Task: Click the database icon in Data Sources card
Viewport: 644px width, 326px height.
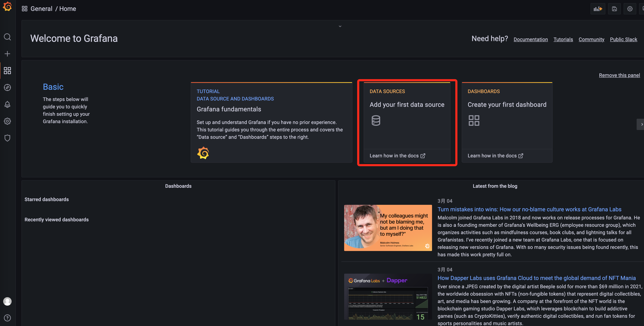Action: click(376, 120)
